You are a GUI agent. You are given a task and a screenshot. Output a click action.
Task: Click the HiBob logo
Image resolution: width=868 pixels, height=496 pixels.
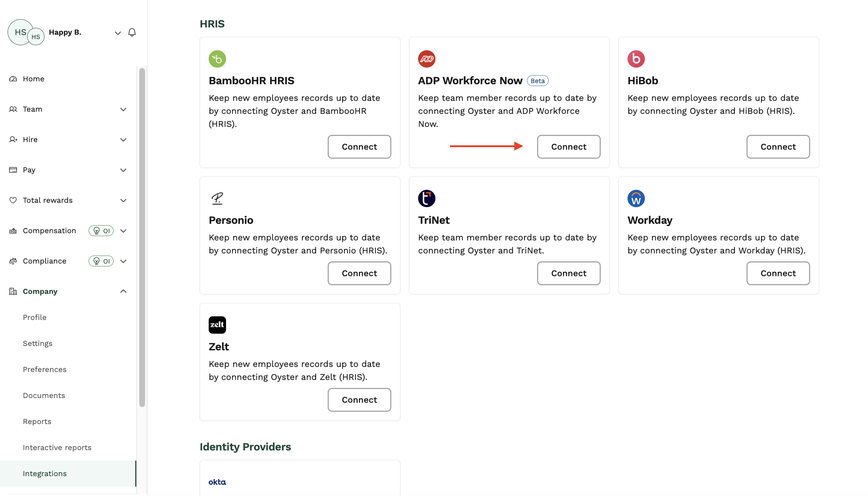(636, 59)
